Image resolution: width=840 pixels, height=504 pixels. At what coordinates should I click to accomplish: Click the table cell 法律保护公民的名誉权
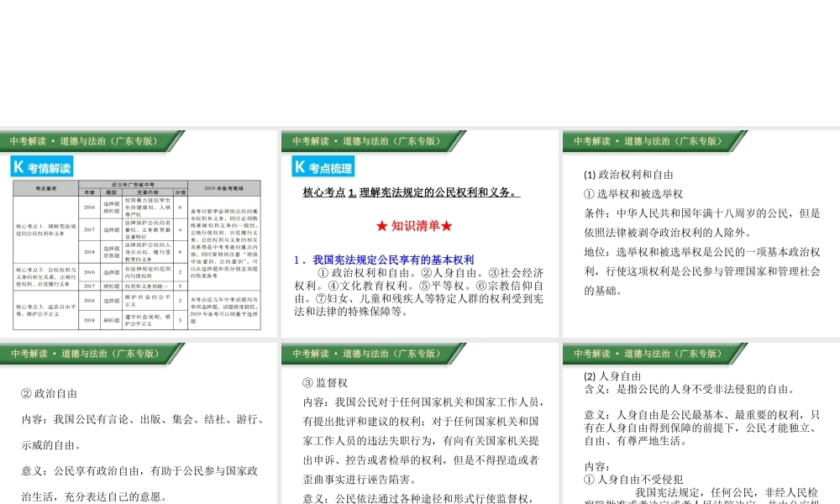(x=147, y=230)
